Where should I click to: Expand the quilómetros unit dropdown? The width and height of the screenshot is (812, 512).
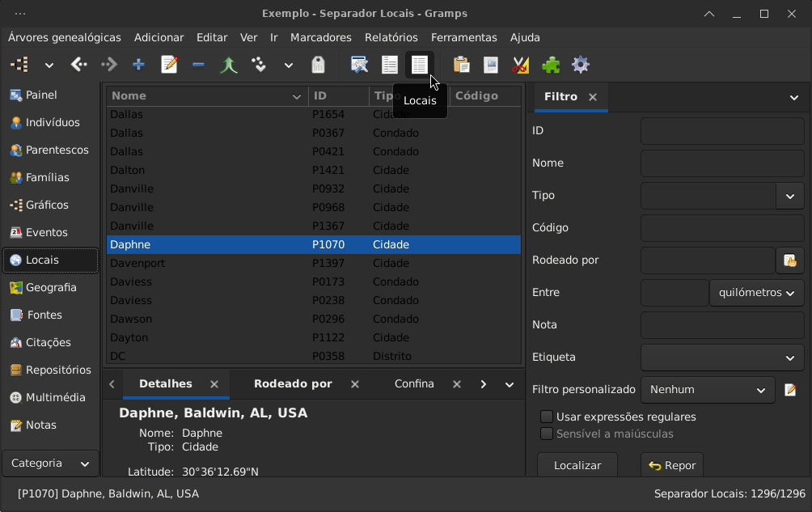(756, 293)
